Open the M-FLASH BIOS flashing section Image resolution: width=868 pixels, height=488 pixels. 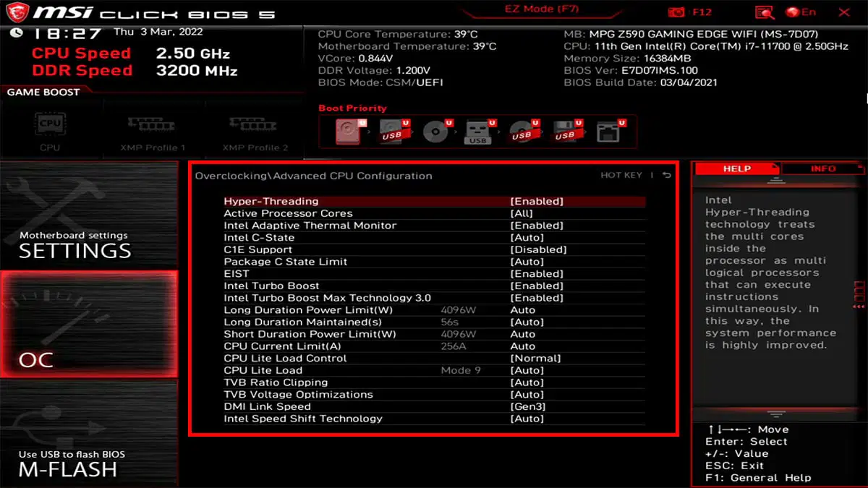pos(88,434)
